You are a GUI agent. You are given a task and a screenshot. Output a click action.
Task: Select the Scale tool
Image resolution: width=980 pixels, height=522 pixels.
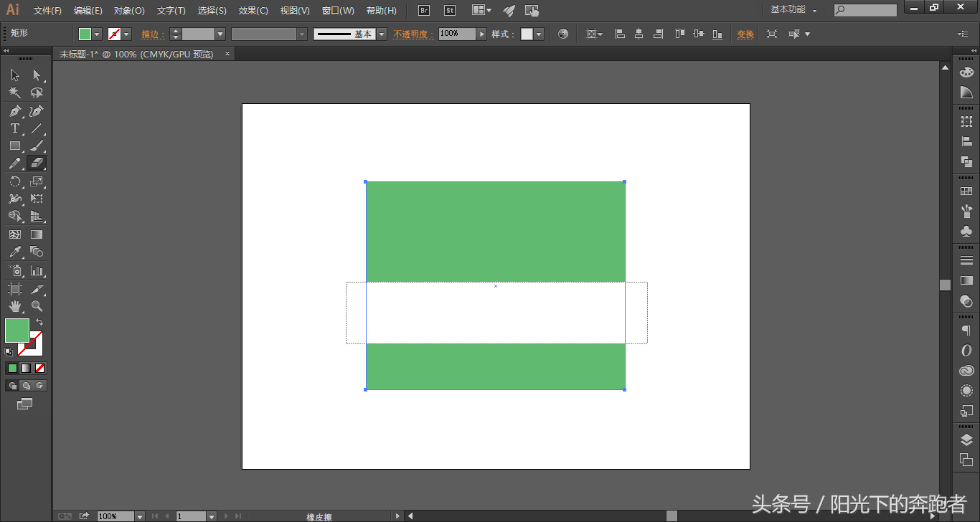coord(37,181)
